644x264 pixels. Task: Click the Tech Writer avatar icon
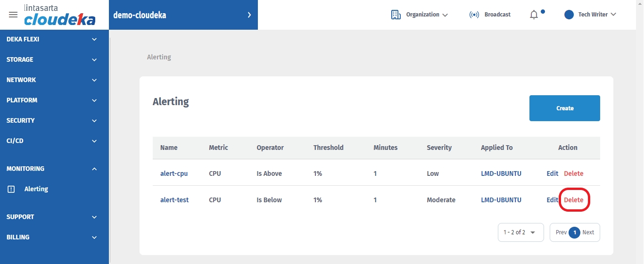point(569,15)
